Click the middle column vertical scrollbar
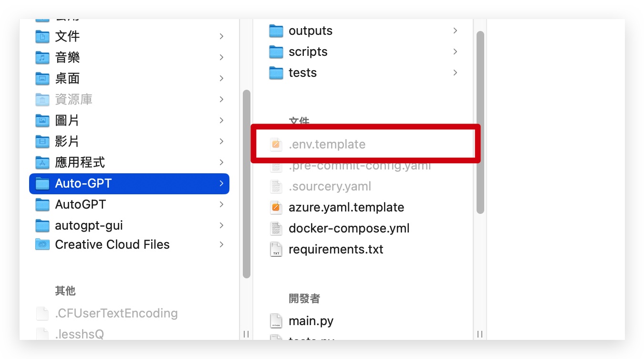644x359 pixels. pyautogui.click(x=480, y=123)
